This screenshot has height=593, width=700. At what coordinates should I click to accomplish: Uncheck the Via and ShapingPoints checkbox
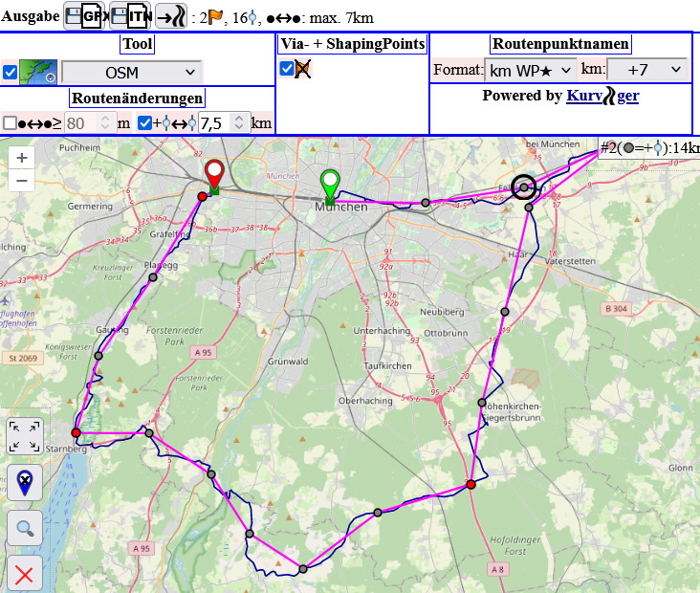[x=287, y=68]
